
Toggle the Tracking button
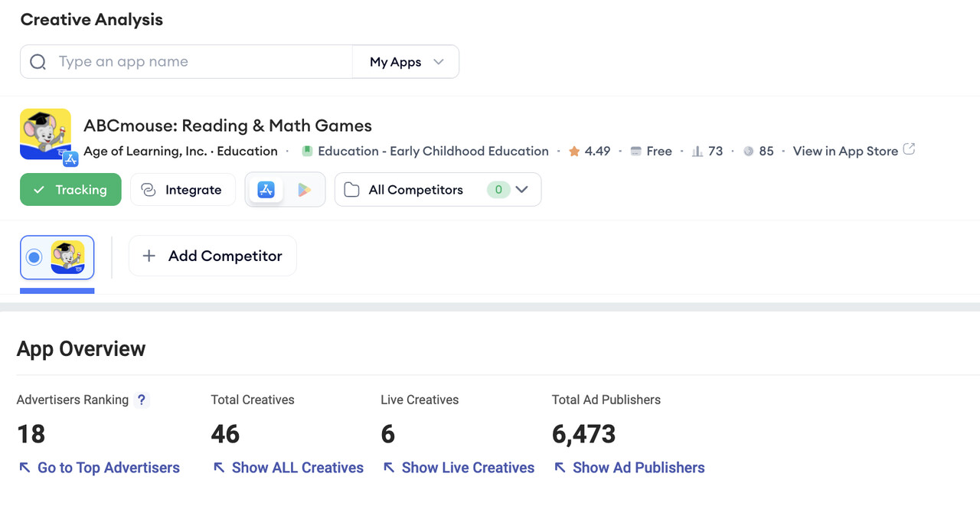(x=70, y=190)
